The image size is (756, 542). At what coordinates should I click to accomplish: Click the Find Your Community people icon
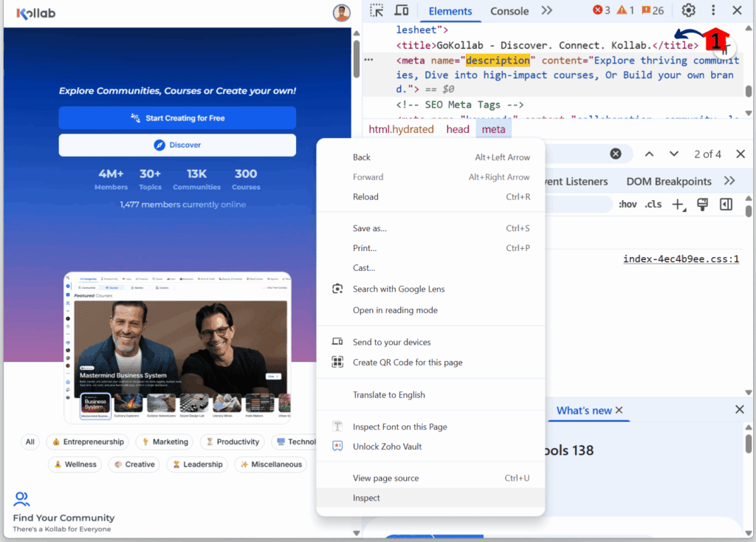[21, 499]
